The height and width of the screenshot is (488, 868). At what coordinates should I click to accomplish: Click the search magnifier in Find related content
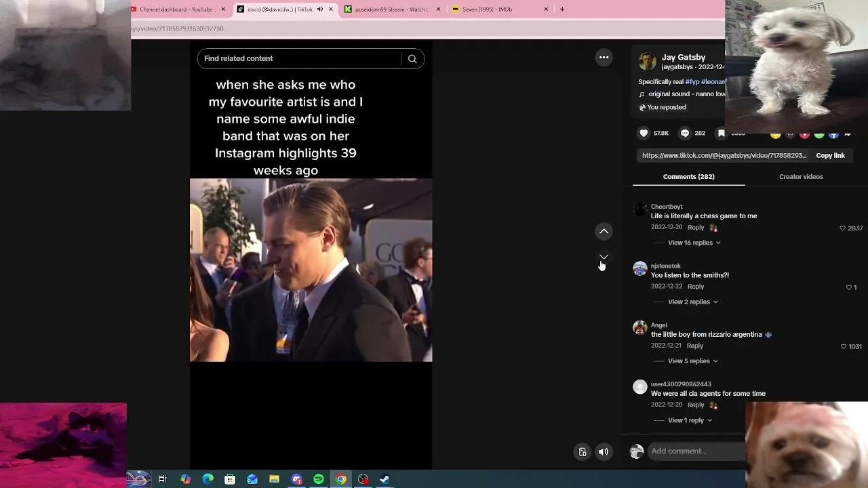tap(412, 59)
